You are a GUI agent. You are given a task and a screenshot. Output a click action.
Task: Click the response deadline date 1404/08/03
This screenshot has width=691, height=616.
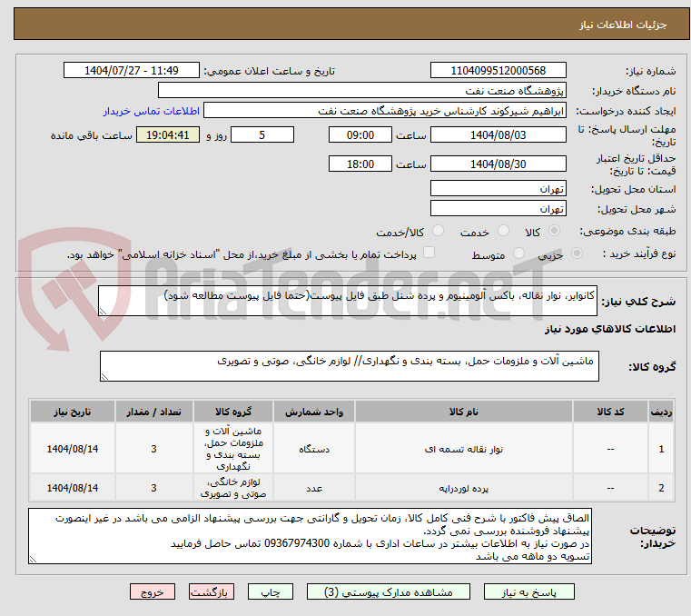498,134
